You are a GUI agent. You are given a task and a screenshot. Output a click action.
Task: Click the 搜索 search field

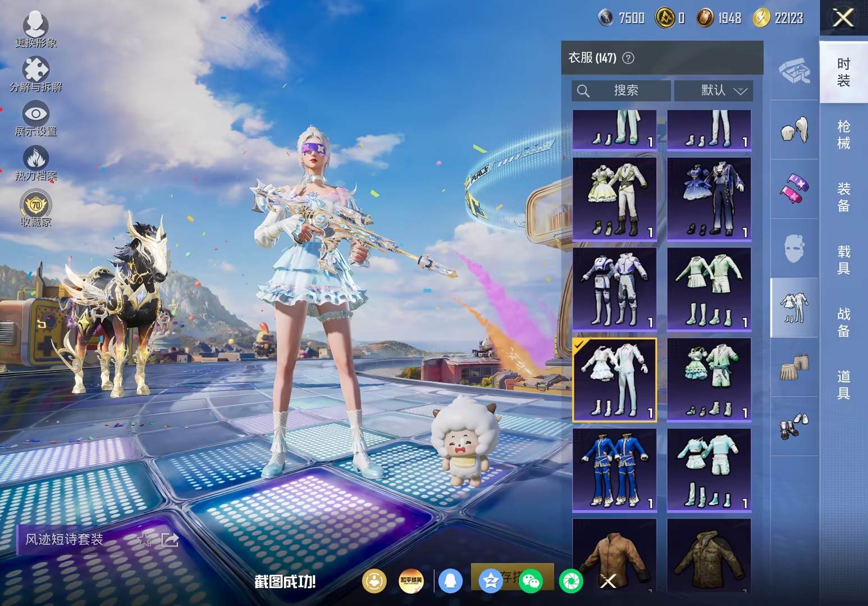(621, 90)
